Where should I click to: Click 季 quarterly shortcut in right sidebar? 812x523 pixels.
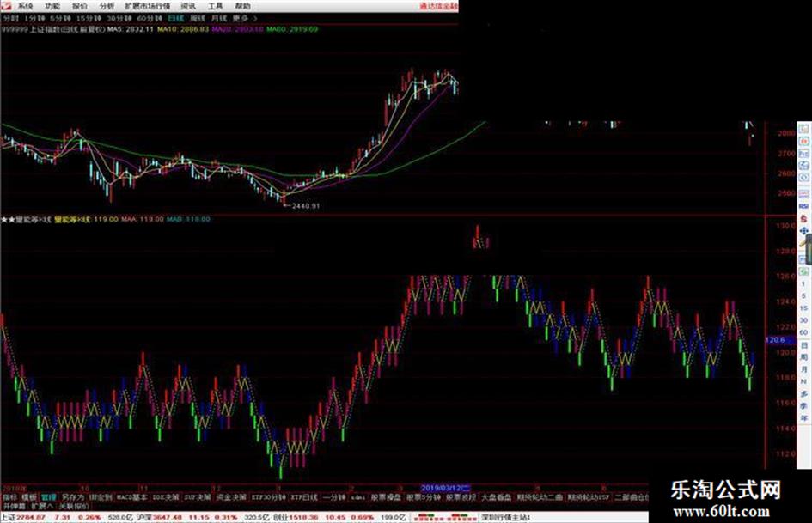pyautogui.click(x=803, y=405)
